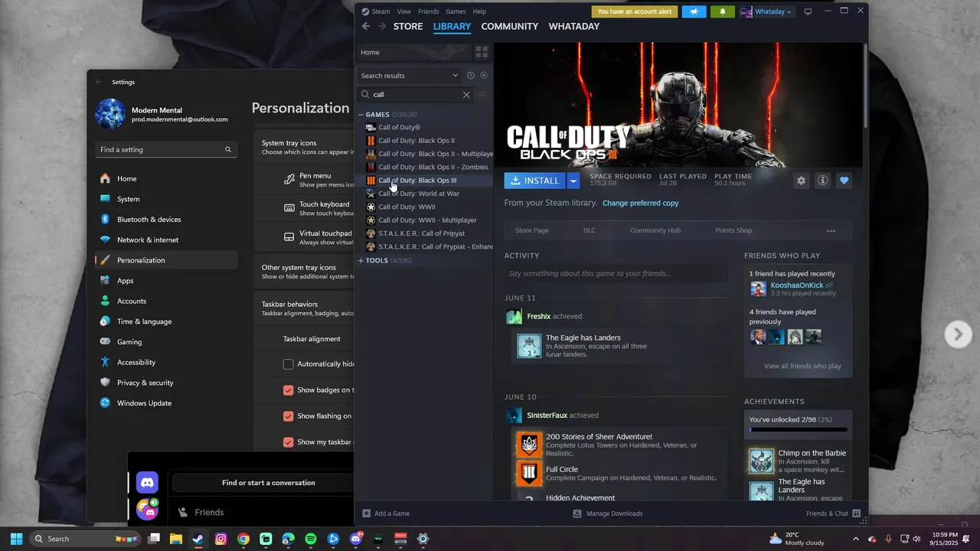The height and width of the screenshot is (551, 980).
Task: Select Call of Duty: World at War
Action: [x=419, y=194]
